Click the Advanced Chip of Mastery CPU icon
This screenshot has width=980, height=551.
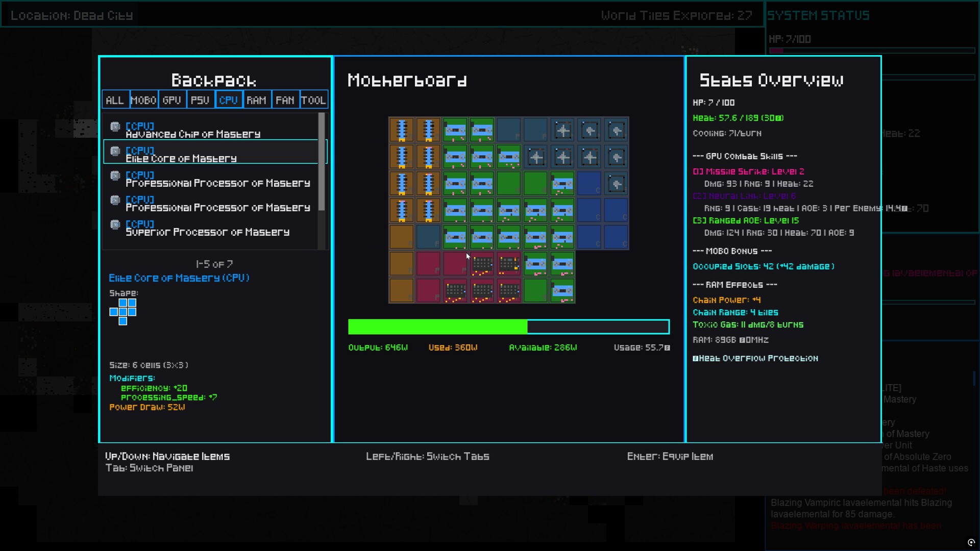(115, 127)
